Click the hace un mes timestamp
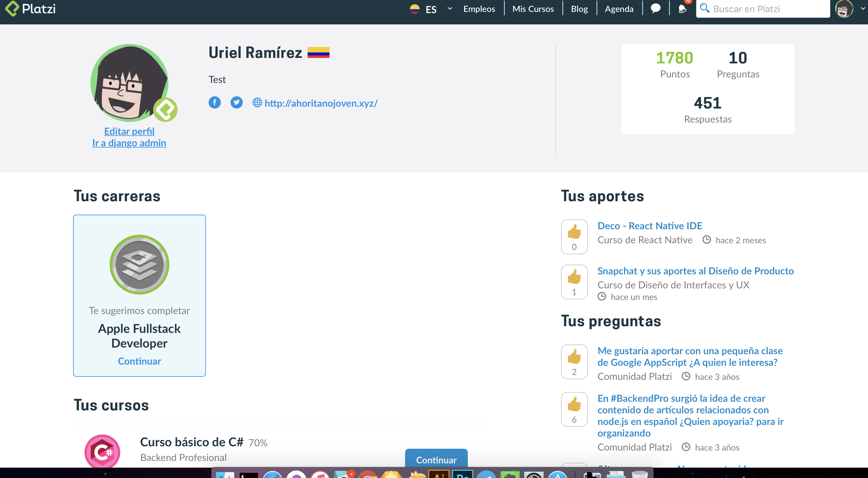The height and width of the screenshot is (478, 868). click(x=634, y=297)
